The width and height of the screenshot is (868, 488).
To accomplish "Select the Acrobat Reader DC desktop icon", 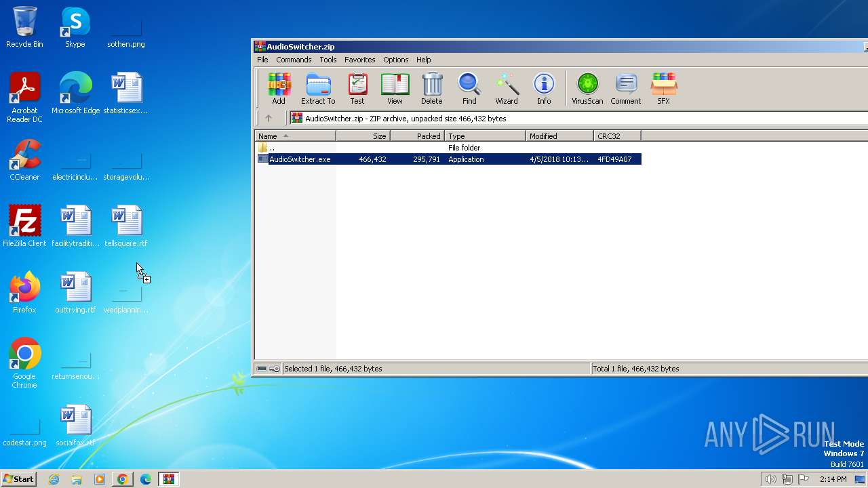I will coord(24,98).
